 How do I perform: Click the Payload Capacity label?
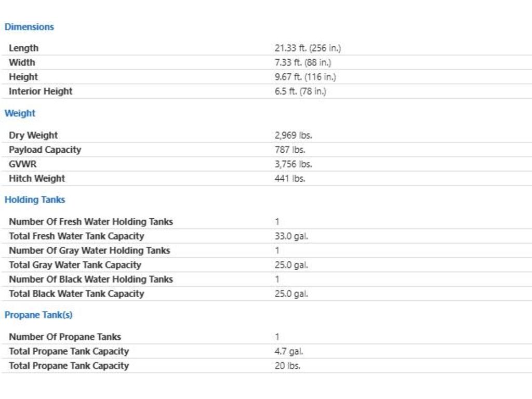coord(45,150)
